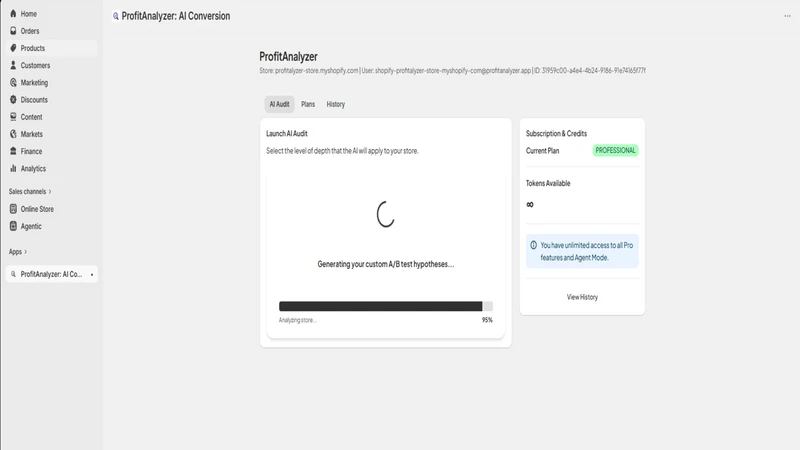This screenshot has width=800, height=450.
Task: Open the Finance page
Action: pos(51,151)
